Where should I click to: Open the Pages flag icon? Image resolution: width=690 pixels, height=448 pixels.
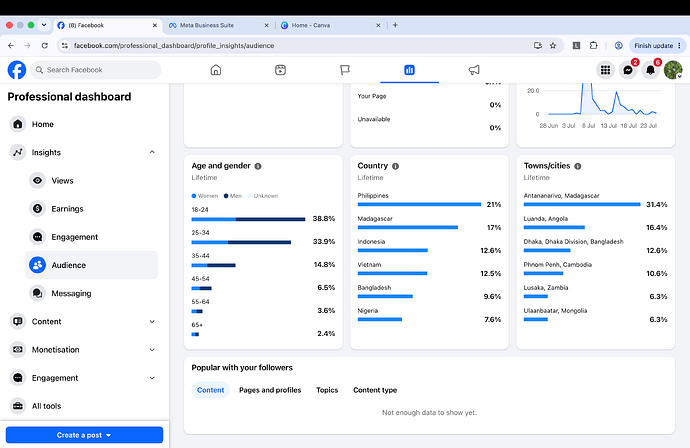tap(345, 70)
